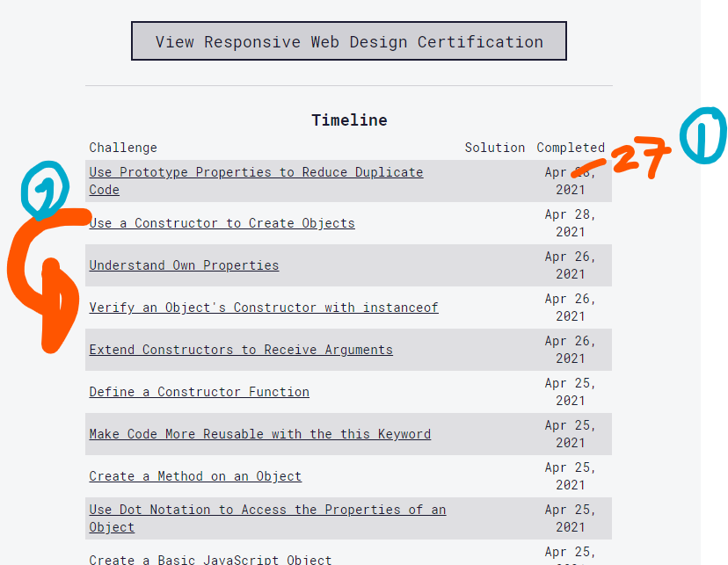Click the View Responsive Web Design Certification button
The width and height of the screenshot is (728, 565).
348,40
